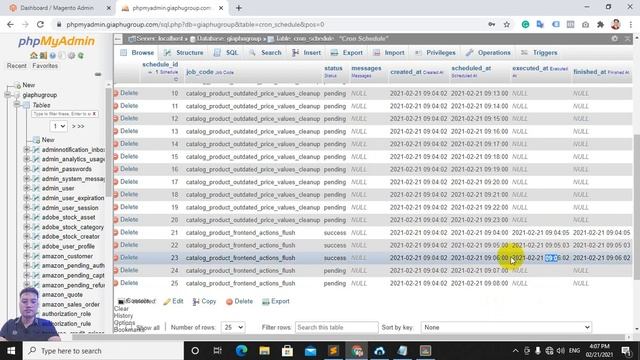Reload the browser page
The width and height of the screenshot is (640, 360).
click(40, 24)
